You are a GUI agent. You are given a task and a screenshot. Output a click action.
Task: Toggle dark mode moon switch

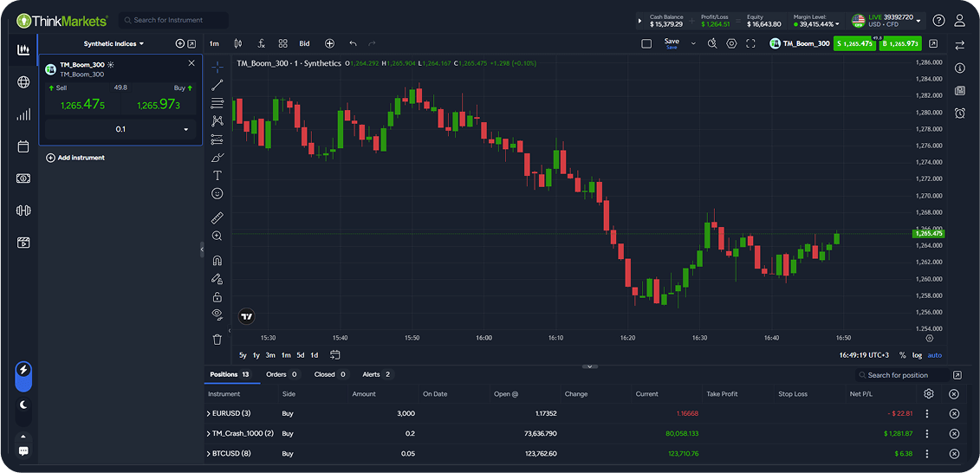coord(23,404)
